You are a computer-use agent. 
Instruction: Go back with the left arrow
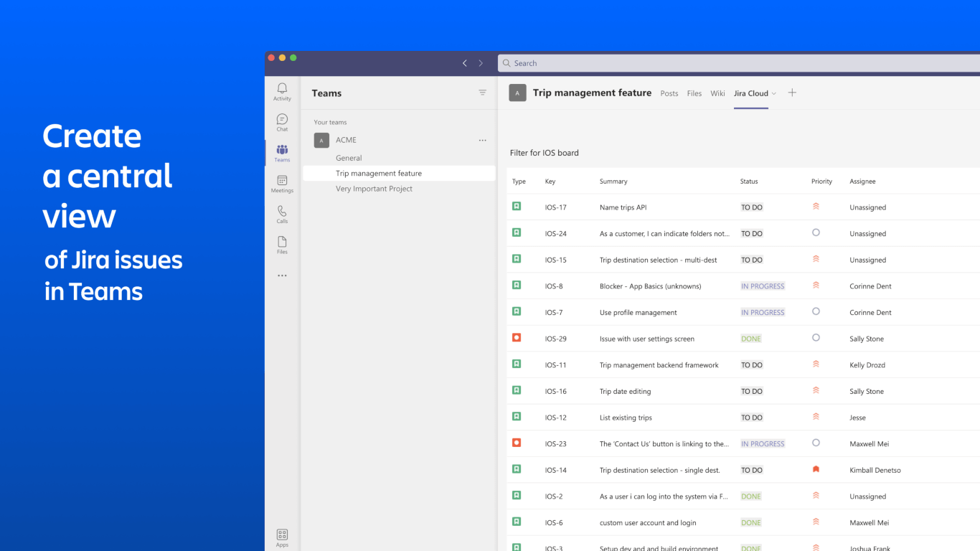click(464, 63)
